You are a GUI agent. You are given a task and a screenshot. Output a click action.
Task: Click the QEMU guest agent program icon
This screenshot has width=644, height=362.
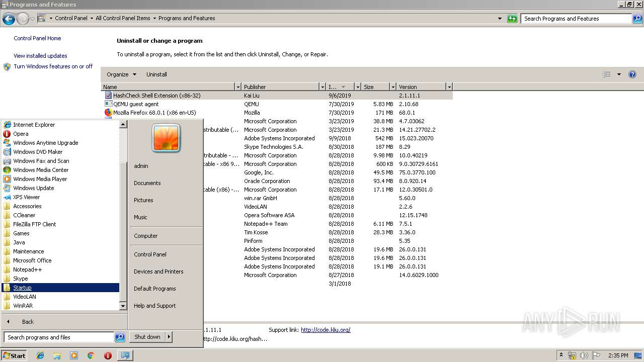108,104
